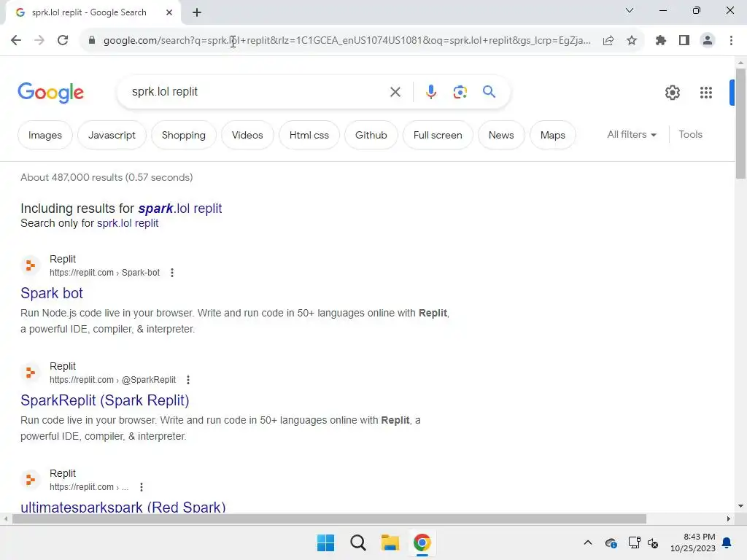Switch to Maps results
The width and height of the screenshot is (747, 560).
553,135
